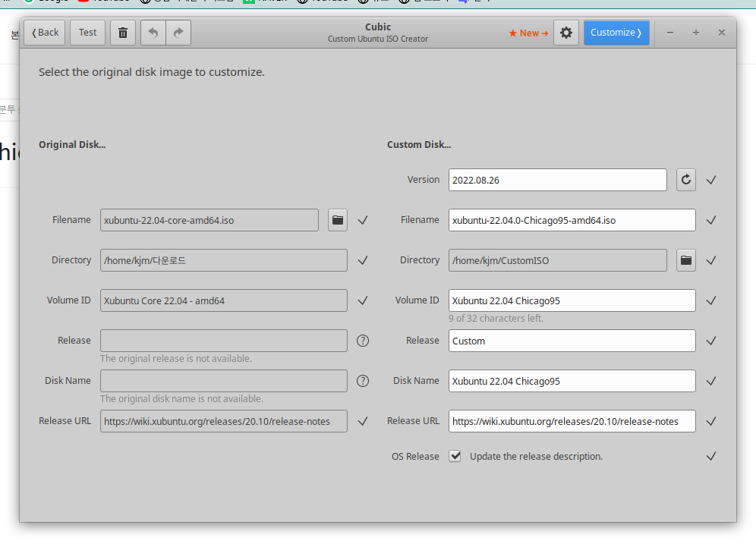The height and width of the screenshot is (544, 756).
Task: Click the orange New star indicator
Action: coord(528,33)
